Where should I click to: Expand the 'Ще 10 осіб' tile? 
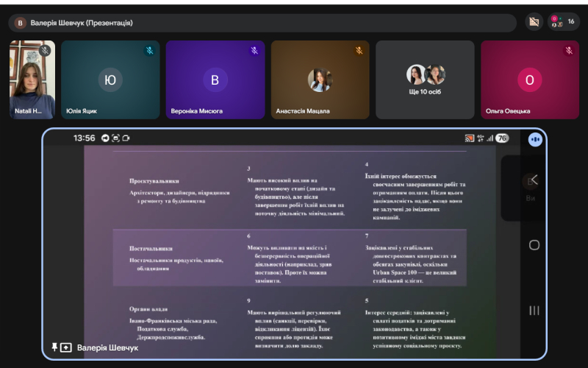pyautogui.click(x=426, y=79)
